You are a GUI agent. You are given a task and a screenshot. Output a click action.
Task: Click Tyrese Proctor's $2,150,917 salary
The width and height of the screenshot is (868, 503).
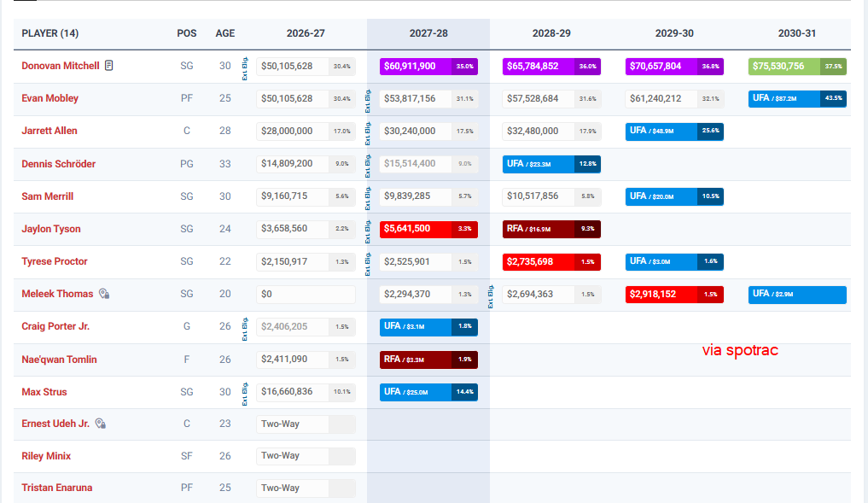(x=306, y=261)
